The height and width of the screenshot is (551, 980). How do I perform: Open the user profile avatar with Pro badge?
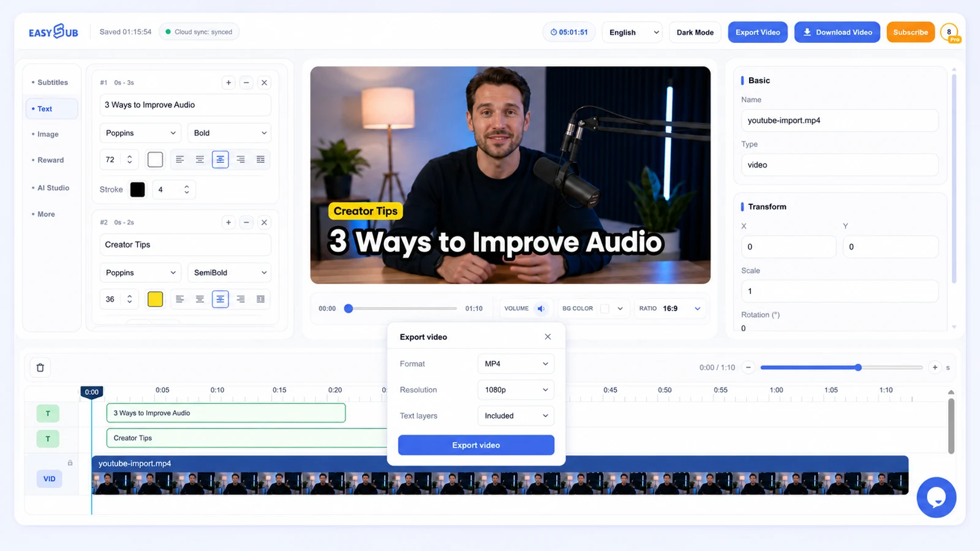[x=949, y=32]
